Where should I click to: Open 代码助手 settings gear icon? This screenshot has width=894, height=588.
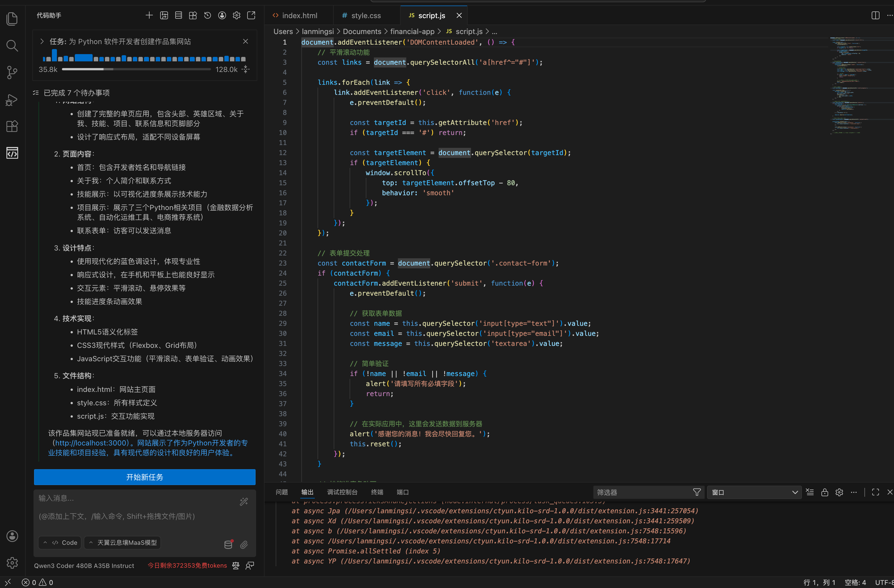tap(236, 15)
